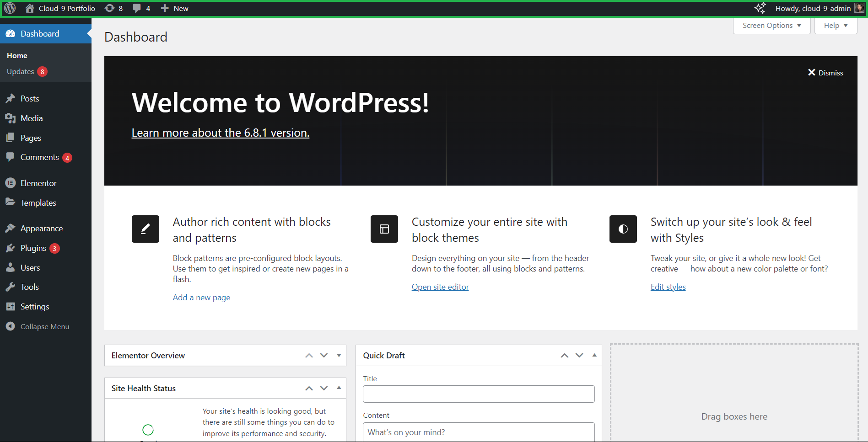
Task: Collapse the Quick Draft panel
Action: [594, 355]
